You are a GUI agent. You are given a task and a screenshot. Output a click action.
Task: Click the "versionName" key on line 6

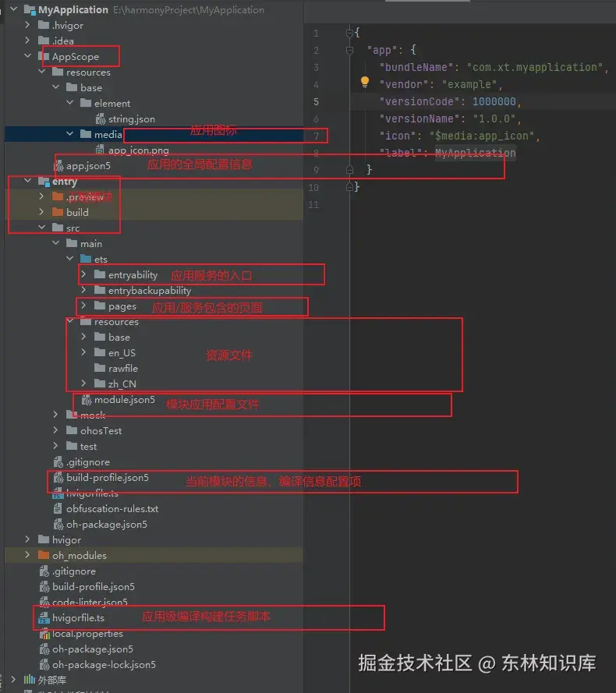coord(419,119)
